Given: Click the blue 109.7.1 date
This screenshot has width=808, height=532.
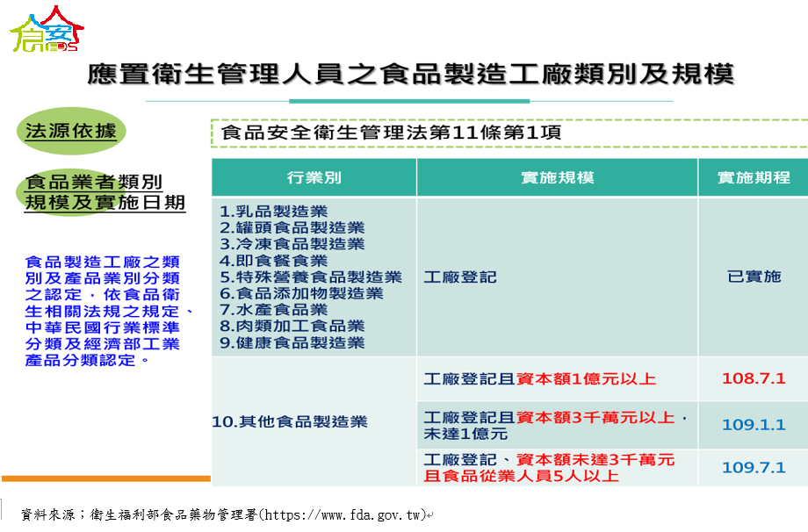Looking at the screenshot, I should tap(753, 467).
